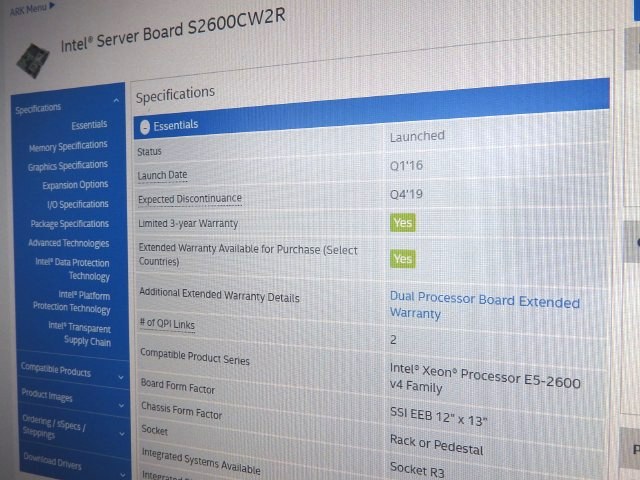This screenshot has height=480, width=640.
Task: Click the # of QPI Links label
Action: tap(167, 324)
